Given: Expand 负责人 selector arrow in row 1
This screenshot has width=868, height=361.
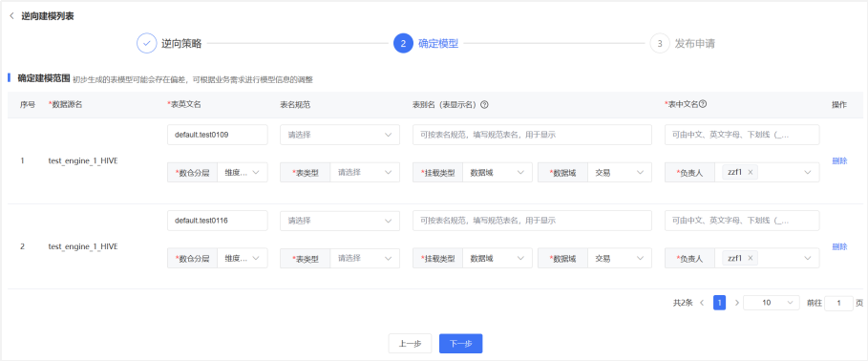Looking at the screenshot, I should point(807,173).
